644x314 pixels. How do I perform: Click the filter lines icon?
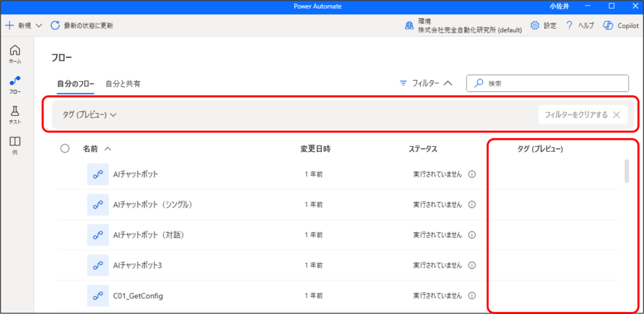coord(403,84)
